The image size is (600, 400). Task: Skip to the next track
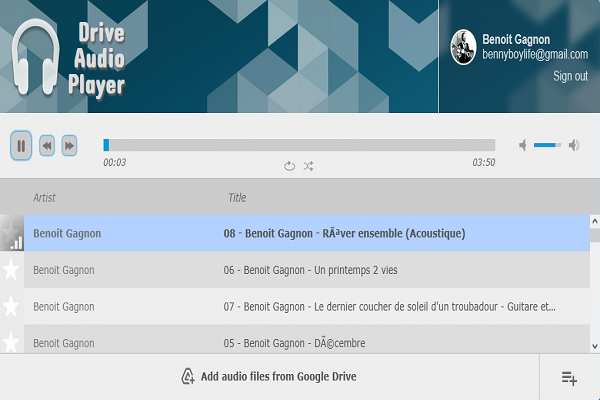(69, 145)
